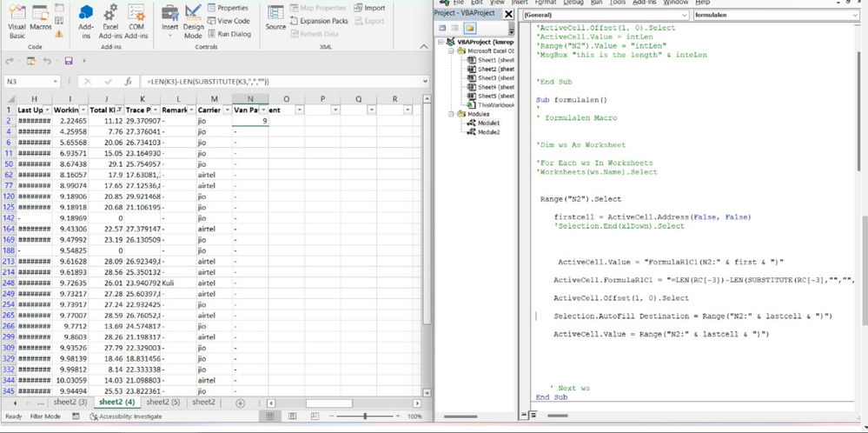This screenshot has width=868, height=433.
Task: Toggle Folders view in Project explorer
Action: 469,28
